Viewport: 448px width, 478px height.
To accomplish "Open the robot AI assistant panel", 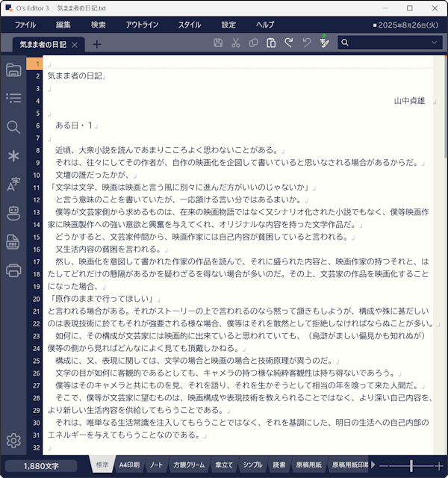I will coord(13,213).
